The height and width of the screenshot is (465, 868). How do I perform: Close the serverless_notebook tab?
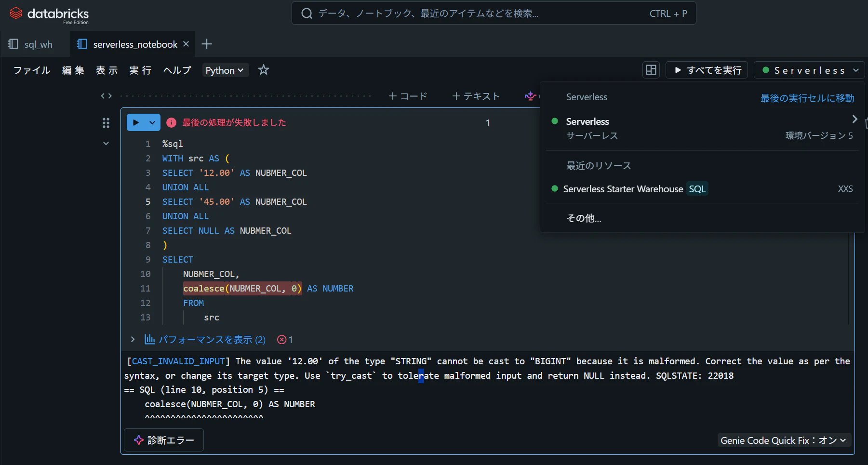click(186, 44)
